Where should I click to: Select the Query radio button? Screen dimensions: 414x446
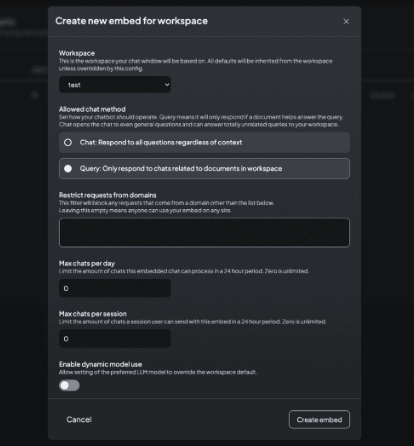point(68,169)
